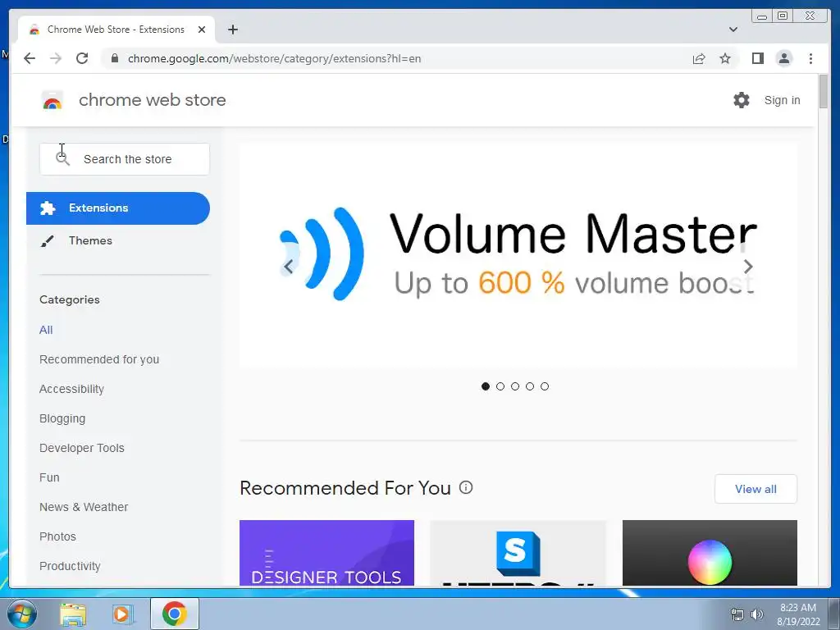
Task: Expand the tab search chevron
Action: pos(733,30)
